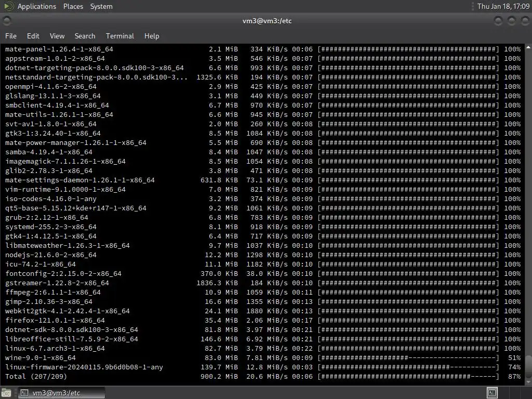Screen dimensions: 532x399
Task: Open the Applications menu
Action: (x=37, y=6)
